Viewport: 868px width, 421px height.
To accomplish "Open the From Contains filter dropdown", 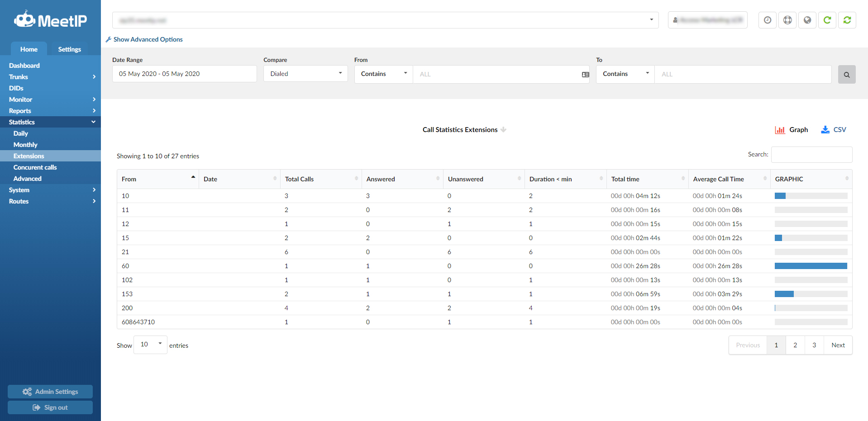I will tap(383, 74).
